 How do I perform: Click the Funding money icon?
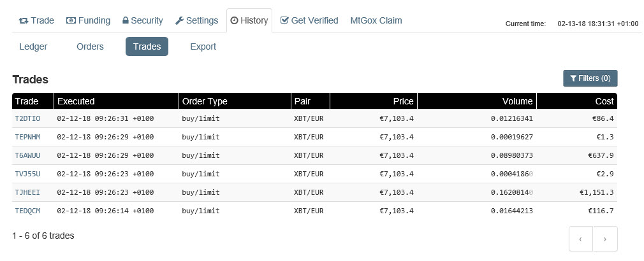(x=71, y=20)
